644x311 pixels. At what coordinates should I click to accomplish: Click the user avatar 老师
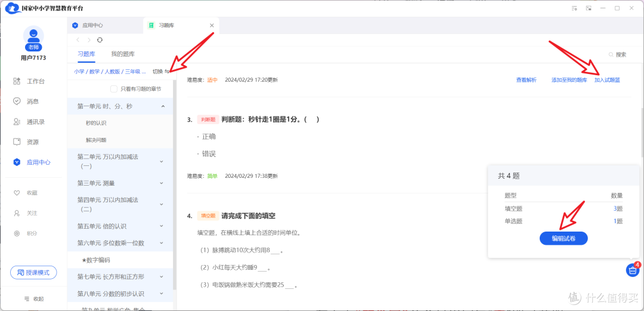click(33, 38)
